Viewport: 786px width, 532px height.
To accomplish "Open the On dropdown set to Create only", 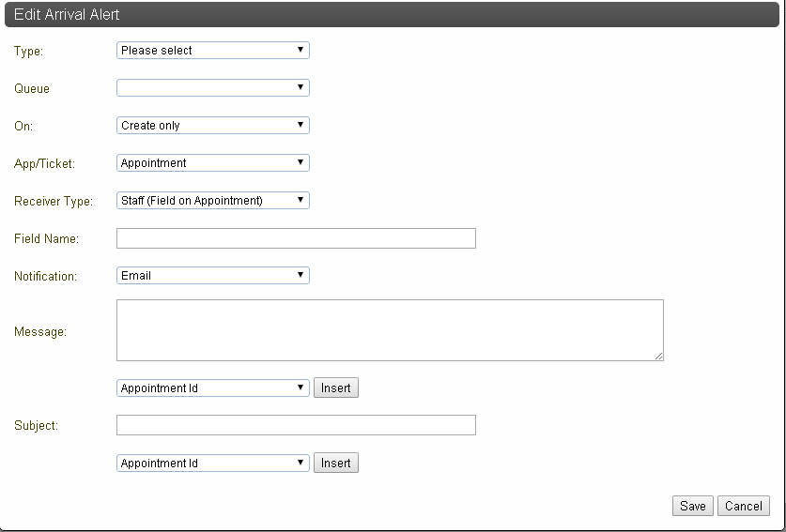I will click(x=213, y=125).
